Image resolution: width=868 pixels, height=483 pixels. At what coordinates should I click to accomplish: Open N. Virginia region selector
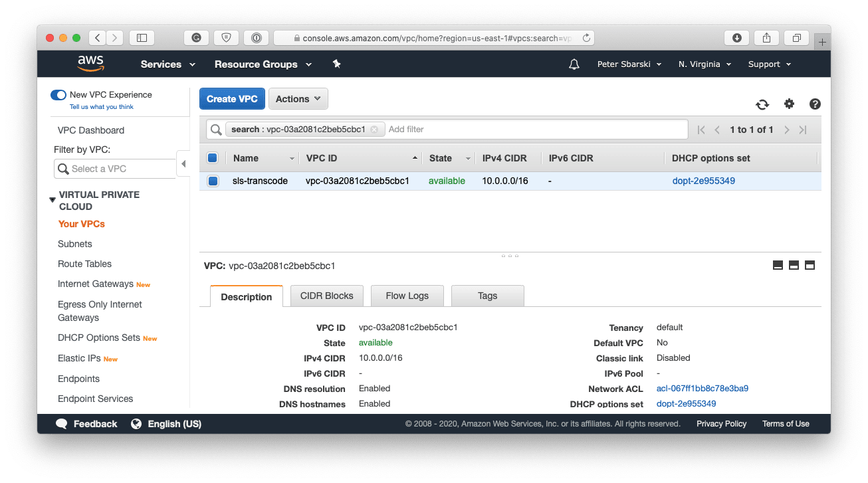click(x=705, y=64)
